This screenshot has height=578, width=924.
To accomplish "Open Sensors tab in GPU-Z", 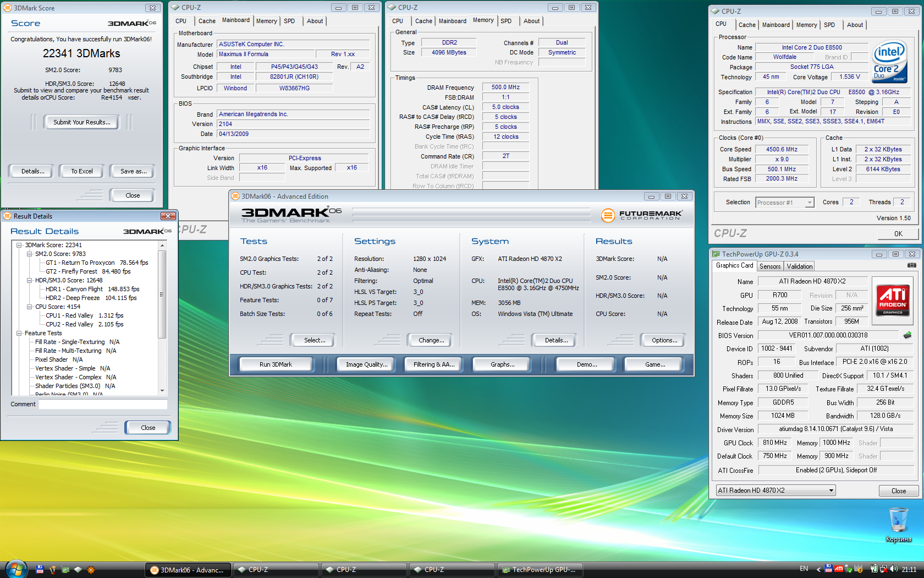I will [770, 266].
